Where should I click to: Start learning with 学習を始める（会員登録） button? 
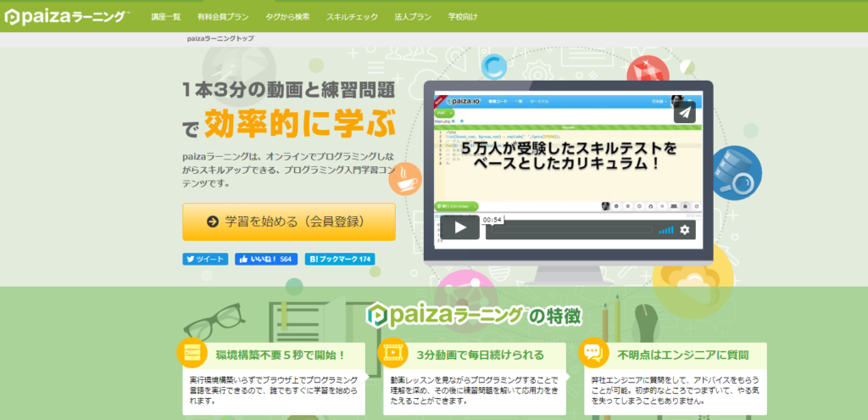coord(289,221)
